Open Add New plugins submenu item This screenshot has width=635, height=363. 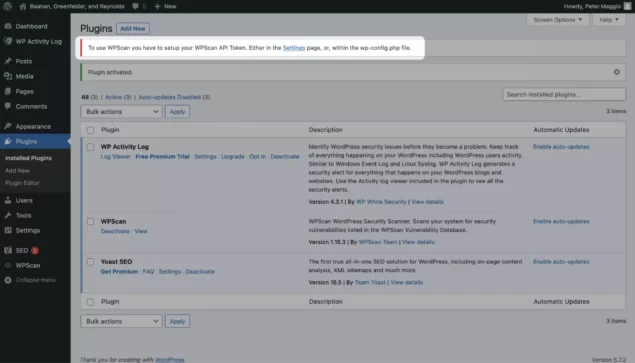point(17,171)
